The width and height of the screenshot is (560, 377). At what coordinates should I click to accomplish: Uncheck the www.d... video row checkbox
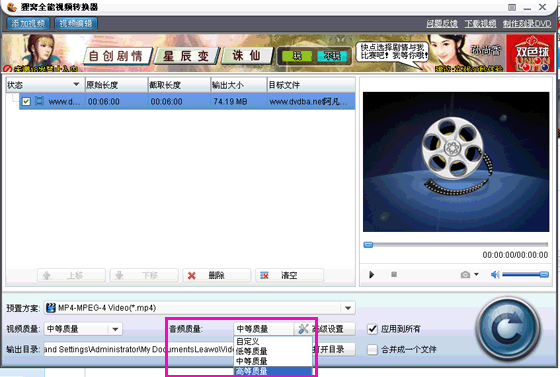(x=26, y=101)
